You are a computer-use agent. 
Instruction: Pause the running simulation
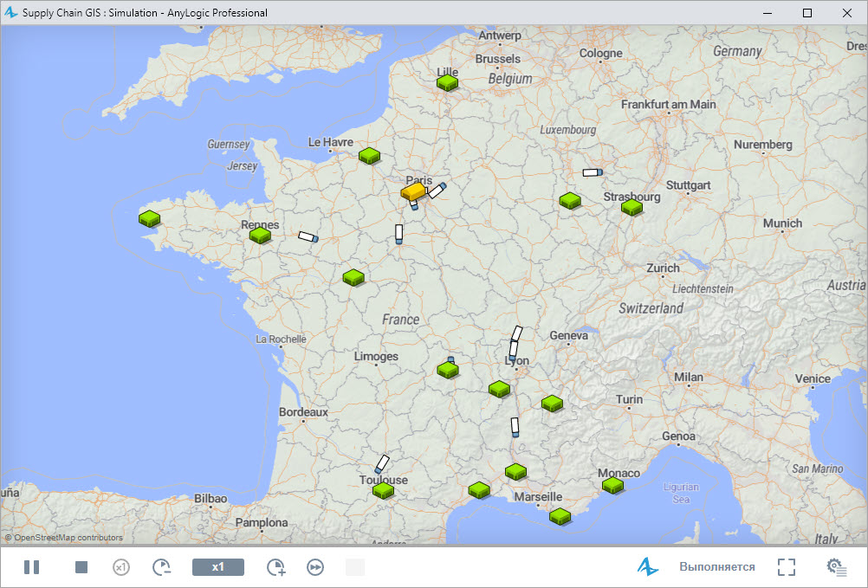(31, 567)
